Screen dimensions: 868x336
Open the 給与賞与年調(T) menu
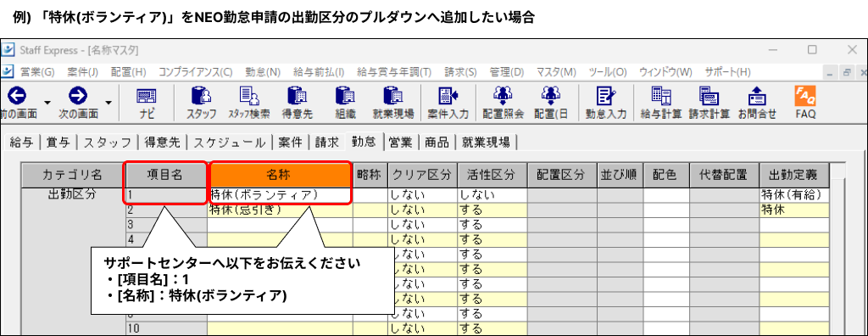[393, 72]
